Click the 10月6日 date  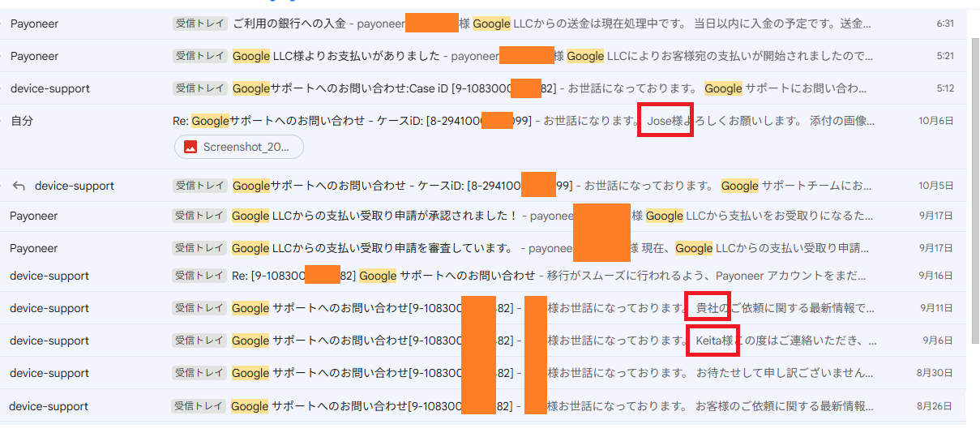pyautogui.click(x=935, y=121)
